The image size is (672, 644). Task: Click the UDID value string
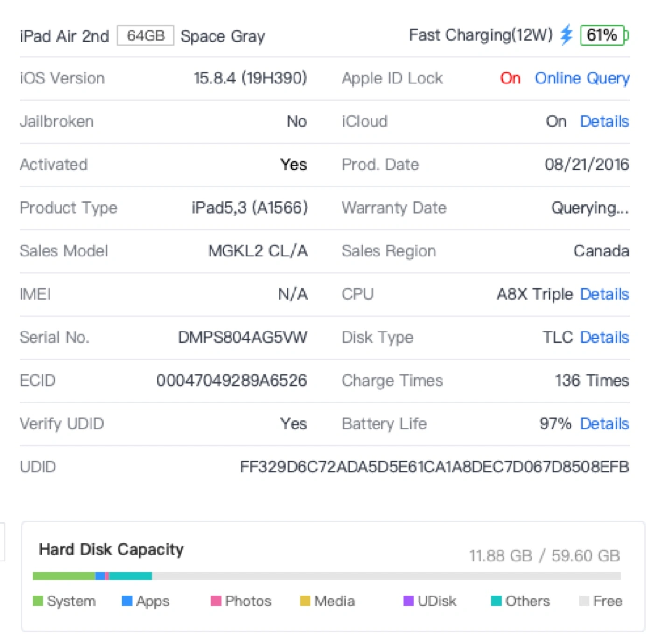[434, 467]
